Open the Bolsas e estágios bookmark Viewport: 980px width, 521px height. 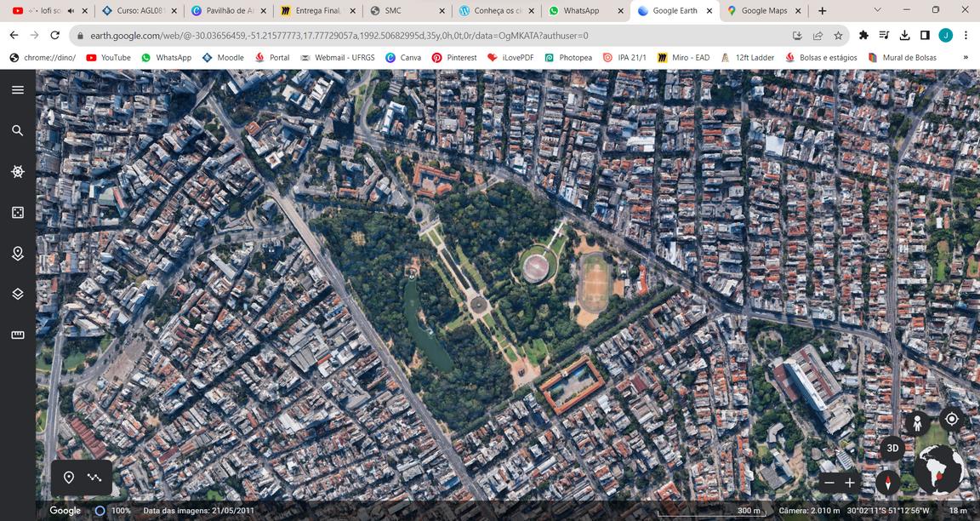822,58
